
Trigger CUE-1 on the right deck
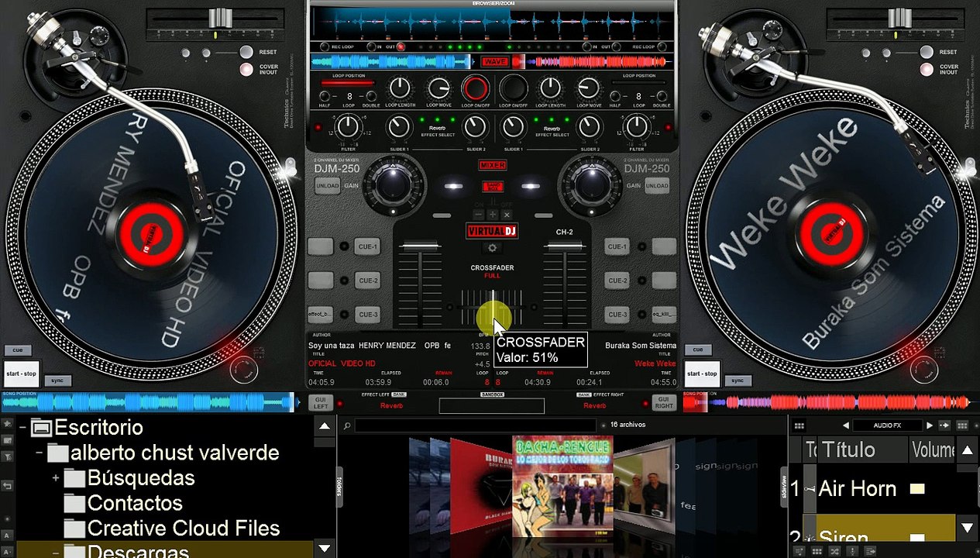pyautogui.click(x=617, y=246)
